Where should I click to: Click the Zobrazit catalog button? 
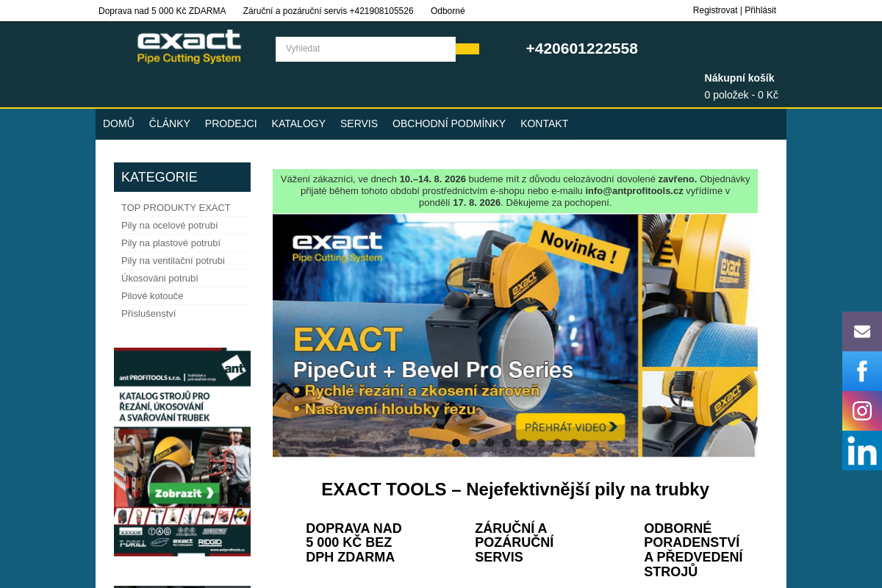tap(184, 492)
